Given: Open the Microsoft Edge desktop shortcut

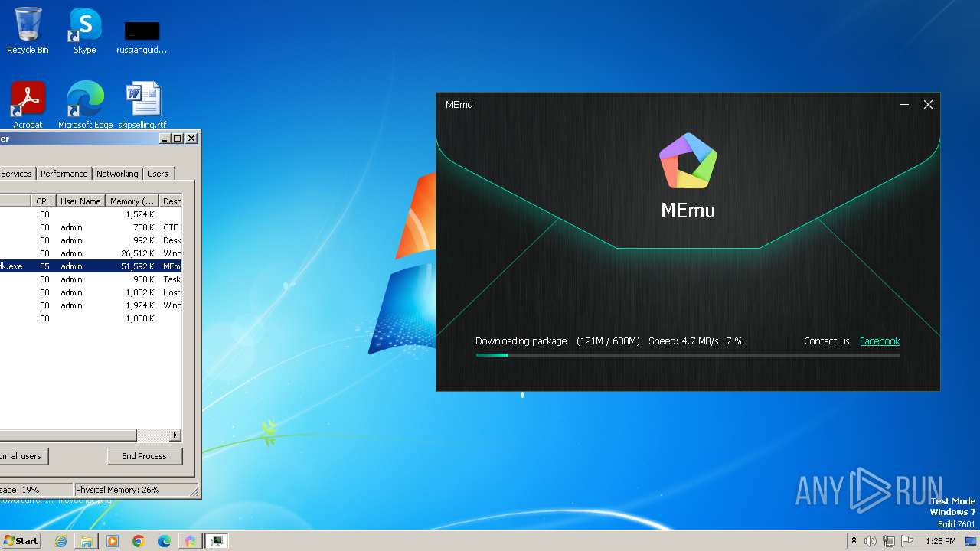Looking at the screenshot, I should click(85, 105).
